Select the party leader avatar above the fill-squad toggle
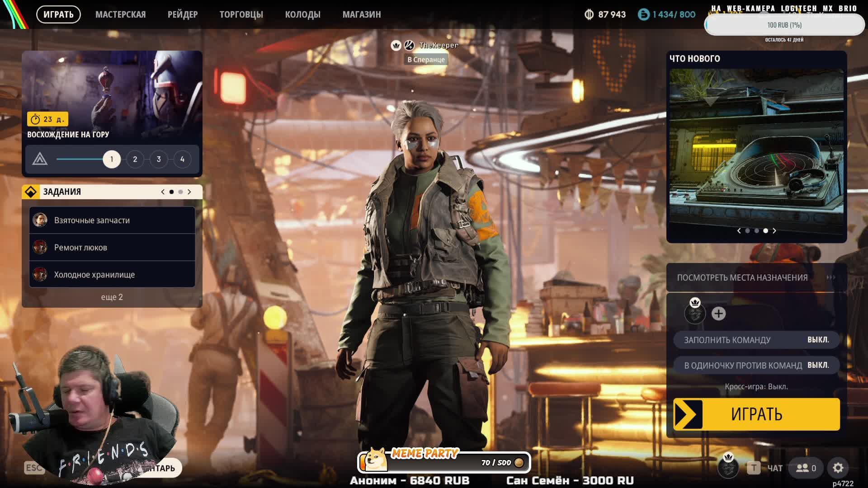Image resolution: width=868 pixels, height=488 pixels. coord(695,311)
